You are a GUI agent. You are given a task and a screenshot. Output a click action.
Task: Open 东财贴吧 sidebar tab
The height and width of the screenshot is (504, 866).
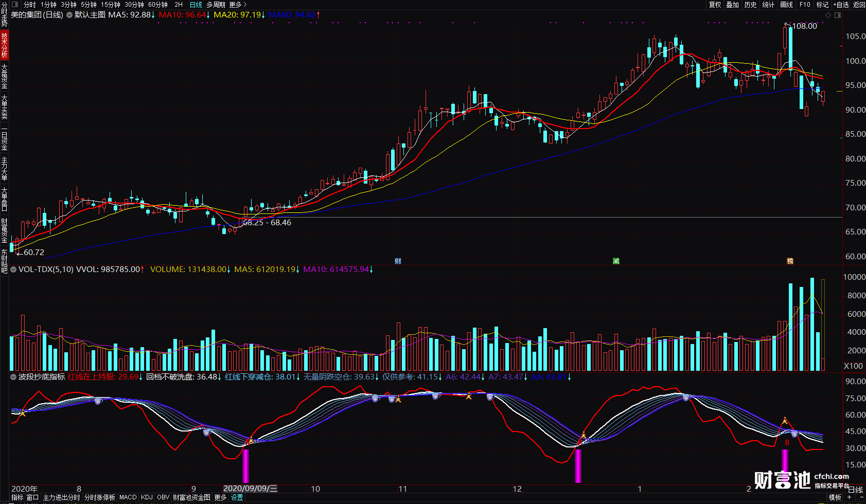pyautogui.click(x=4, y=260)
